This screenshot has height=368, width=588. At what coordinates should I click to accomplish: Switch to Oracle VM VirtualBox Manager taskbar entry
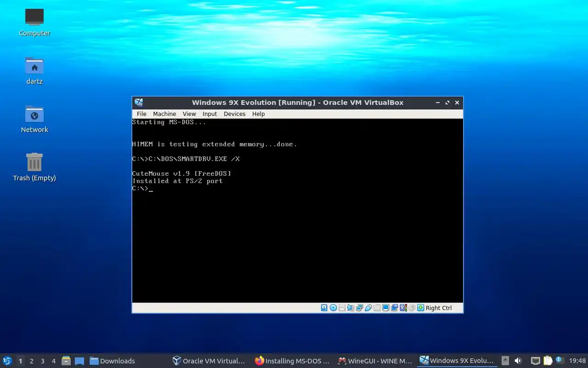tap(209, 361)
